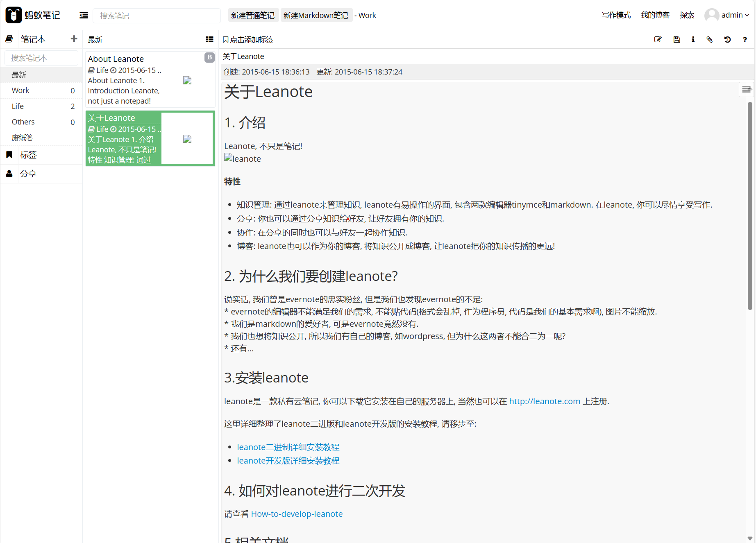
Task: Click the edit note pencil icon
Action: pyautogui.click(x=658, y=39)
